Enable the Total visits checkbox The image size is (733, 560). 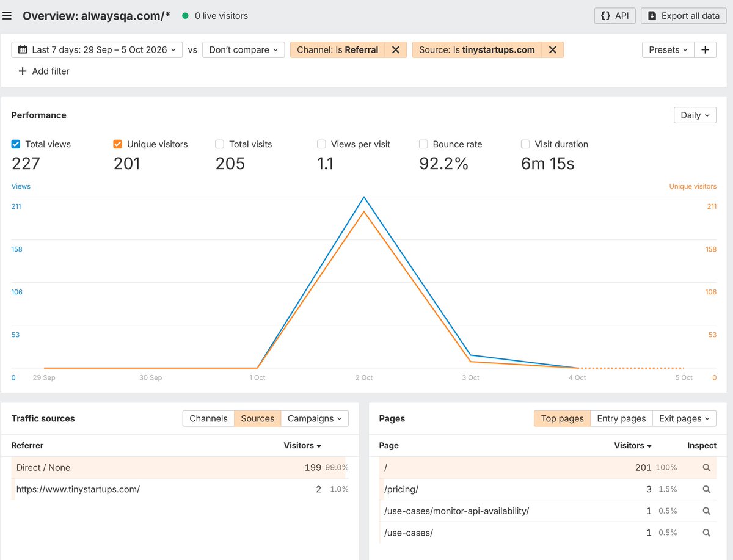tap(220, 144)
